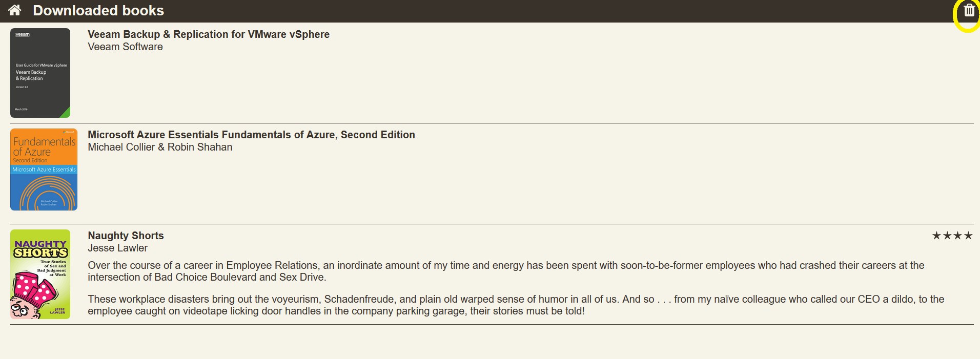The image size is (980, 359).
Task: Open the Naughty Shorts cover thumbnail
Action: point(40,274)
